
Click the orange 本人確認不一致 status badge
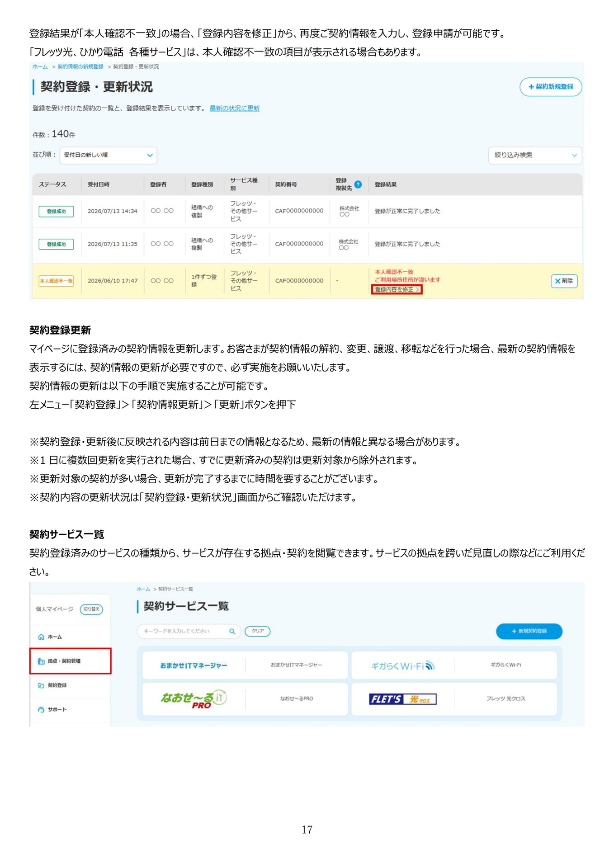[x=56, y=281]
